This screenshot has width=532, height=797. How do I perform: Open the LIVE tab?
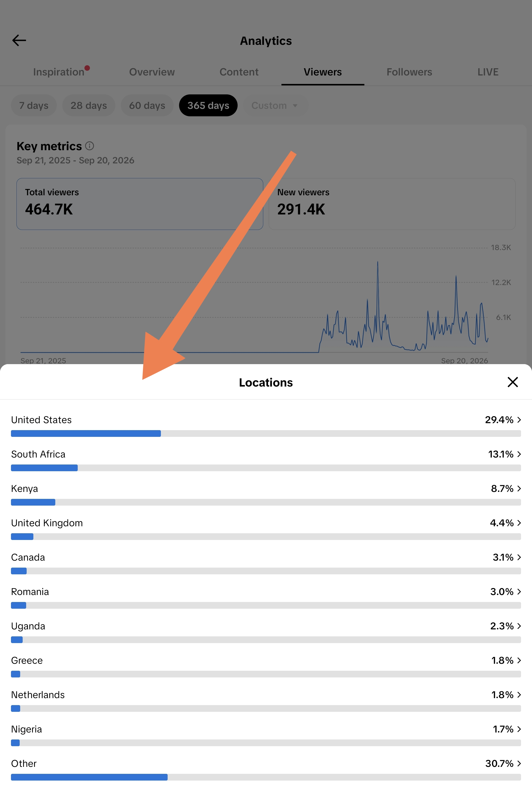[488, 72]
